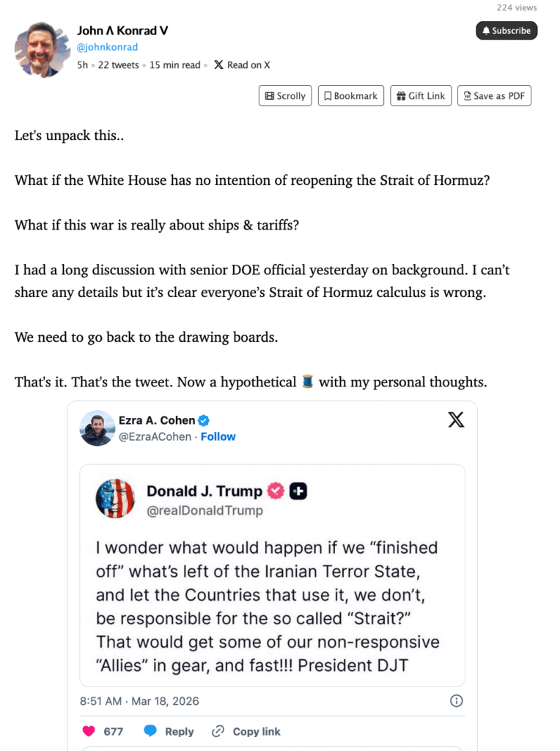
Task: Click the Read on X link
Action: click(242, 65)
